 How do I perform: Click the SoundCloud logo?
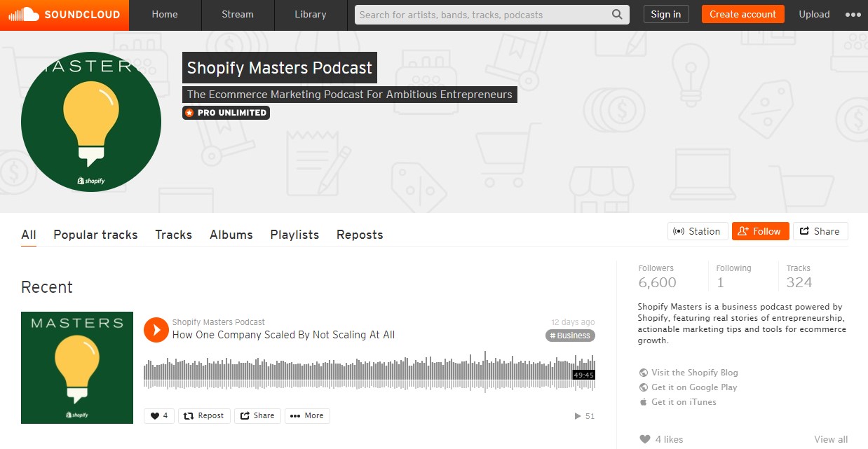(65, 15)
